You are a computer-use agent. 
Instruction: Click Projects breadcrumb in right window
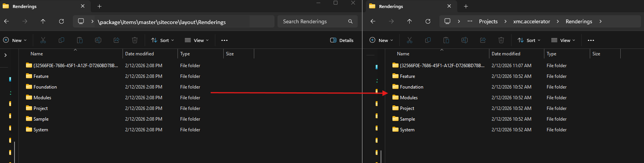(488, 21)
